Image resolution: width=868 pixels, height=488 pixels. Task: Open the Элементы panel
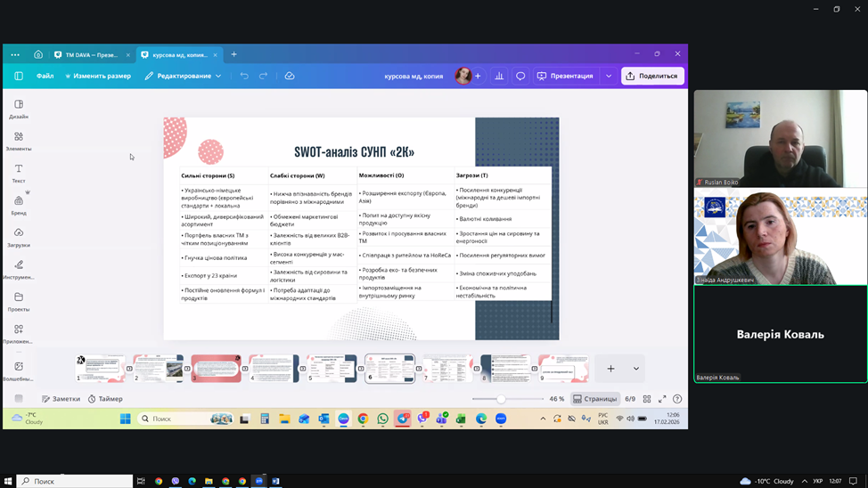pos(19,141)
